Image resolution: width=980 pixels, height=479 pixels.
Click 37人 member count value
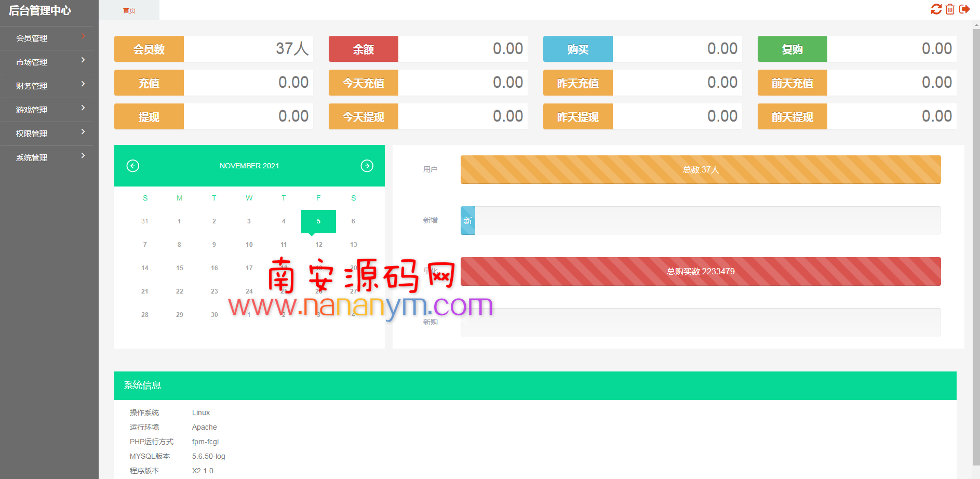point(292,49)
